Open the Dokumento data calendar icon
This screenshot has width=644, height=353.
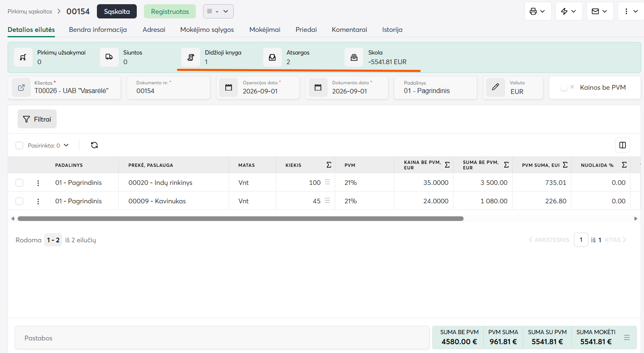(318, 88)
